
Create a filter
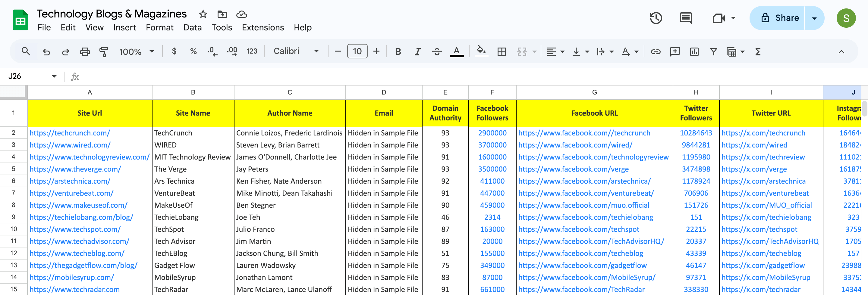tap(713, 51)
